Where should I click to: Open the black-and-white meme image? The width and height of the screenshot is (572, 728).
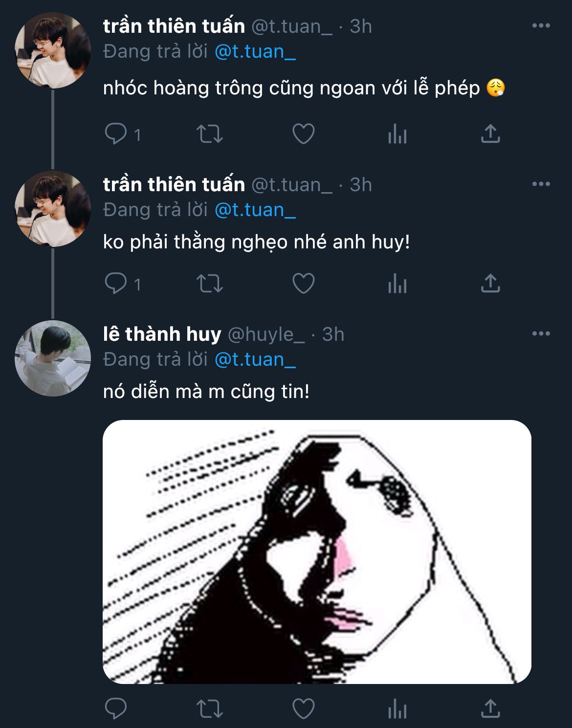click(x=317, y=552)
